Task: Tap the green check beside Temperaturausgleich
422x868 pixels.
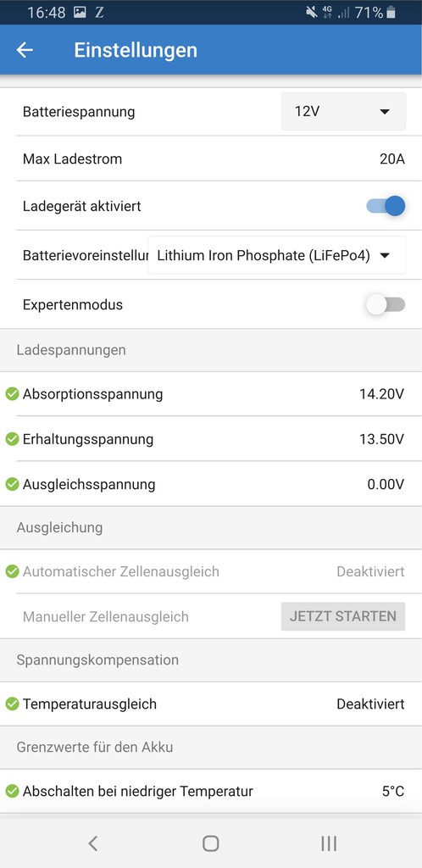Action: (x=12, y=704)
